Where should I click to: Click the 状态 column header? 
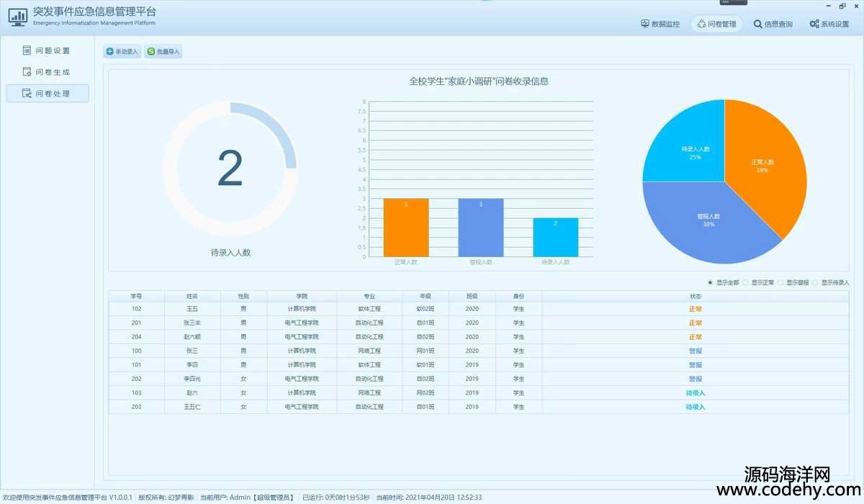click(x=696, y=296)
